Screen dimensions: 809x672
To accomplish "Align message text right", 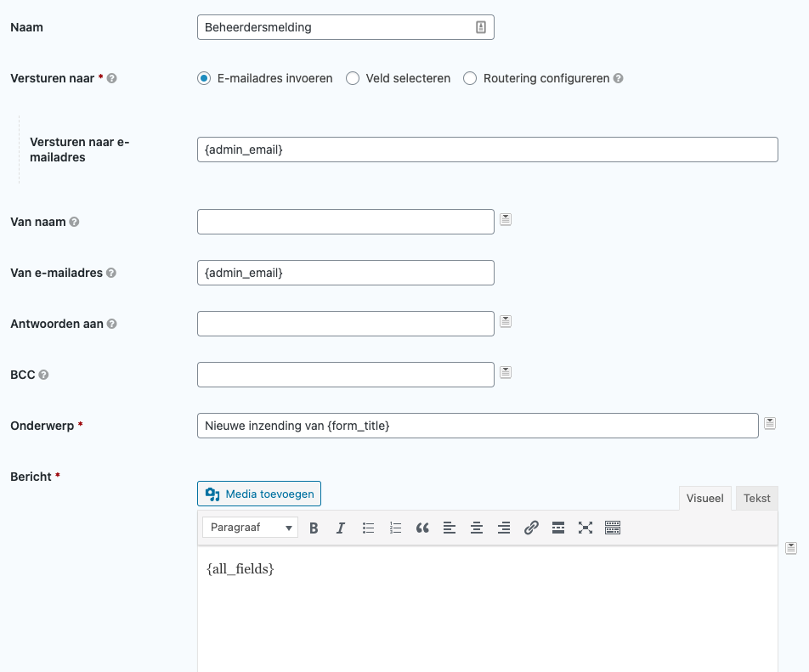I will (504, 528).
